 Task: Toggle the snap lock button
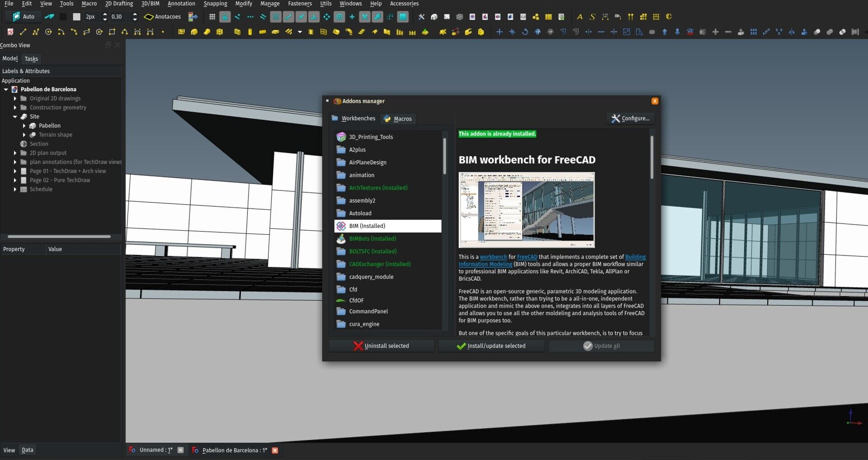225,17
